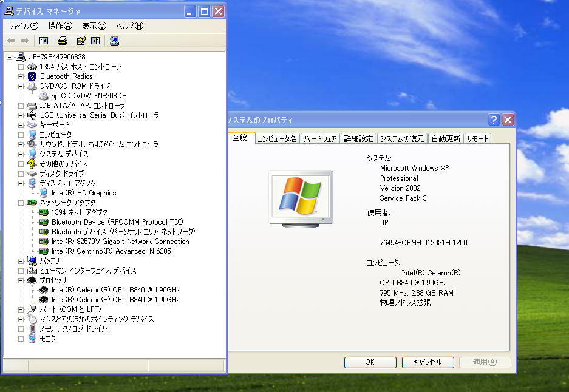This screenshot has height=392, width=569.
Task: Open the ヘルプ(H) menu
Action: [129, 25]
